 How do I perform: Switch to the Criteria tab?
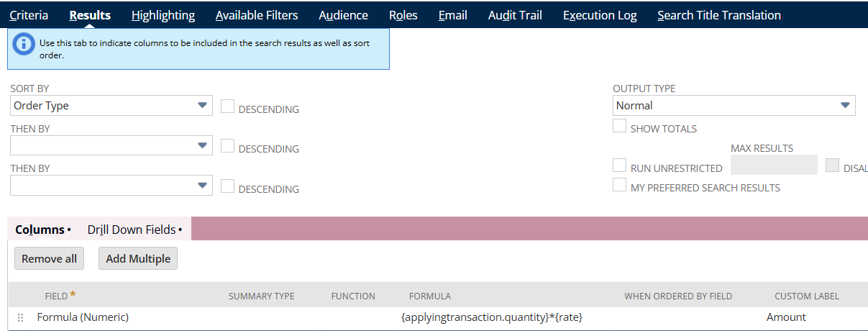click(29, 15)
